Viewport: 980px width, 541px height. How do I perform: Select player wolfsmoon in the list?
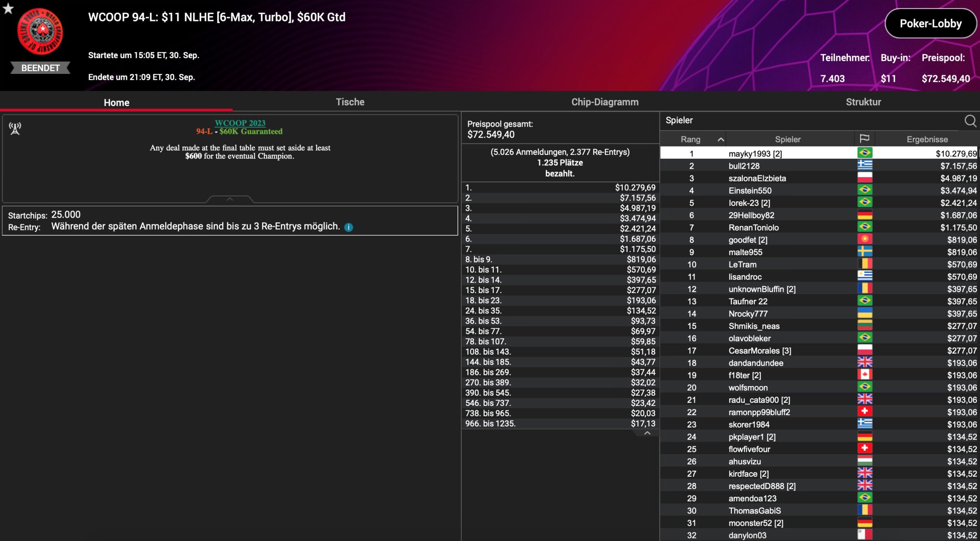[x=819, y=387]
